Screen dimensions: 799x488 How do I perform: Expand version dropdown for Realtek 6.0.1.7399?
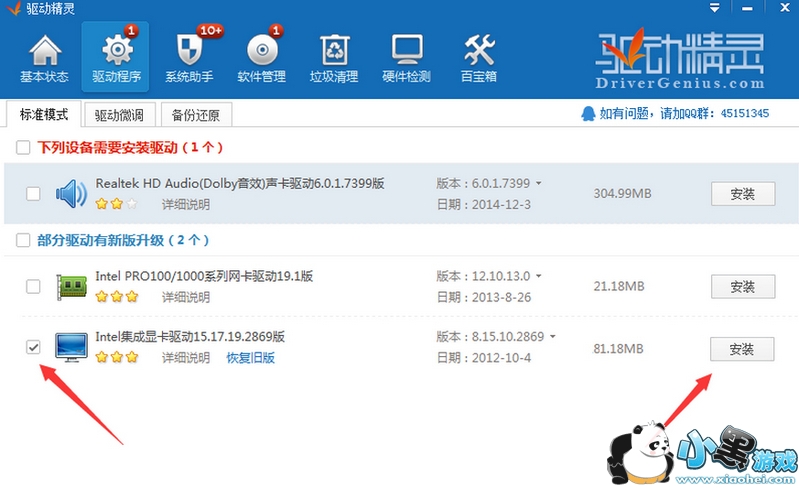tap(538, 184)
